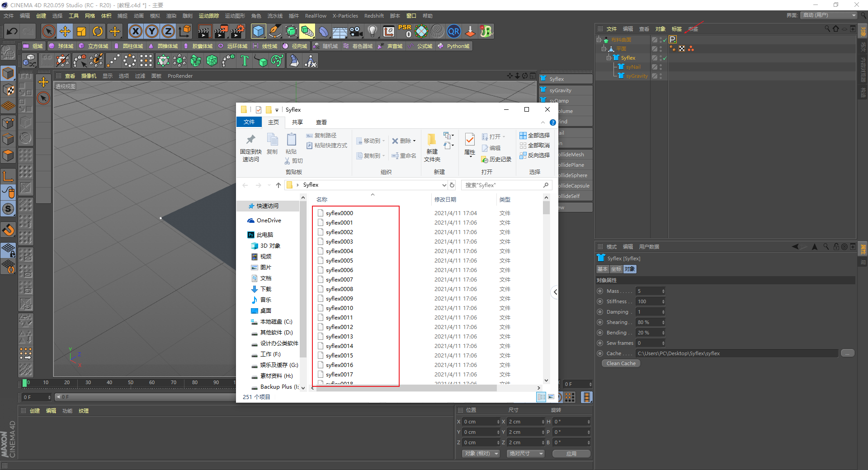Click the 应用 apply button
Screen dimensions: 868x470
(x=571, y=453)
